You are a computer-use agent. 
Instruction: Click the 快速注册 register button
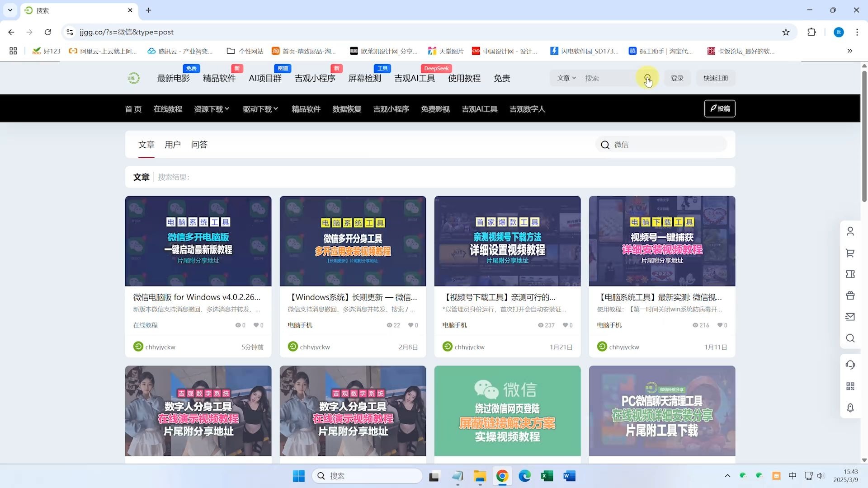[x=715, y=78]
